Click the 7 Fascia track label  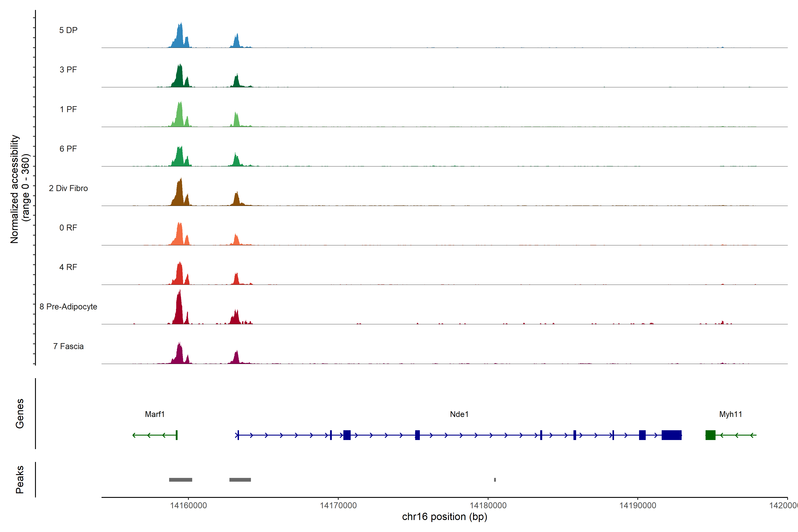click(68, 346)
